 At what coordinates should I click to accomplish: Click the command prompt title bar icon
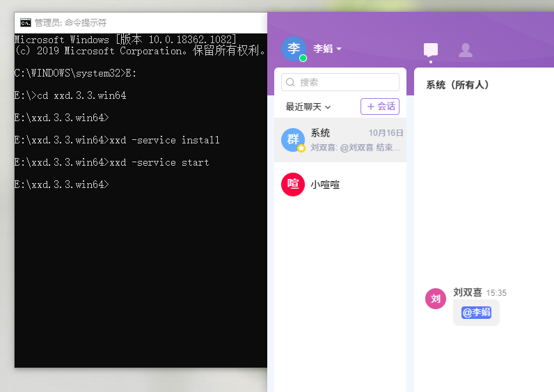click(x=25, y=22)
